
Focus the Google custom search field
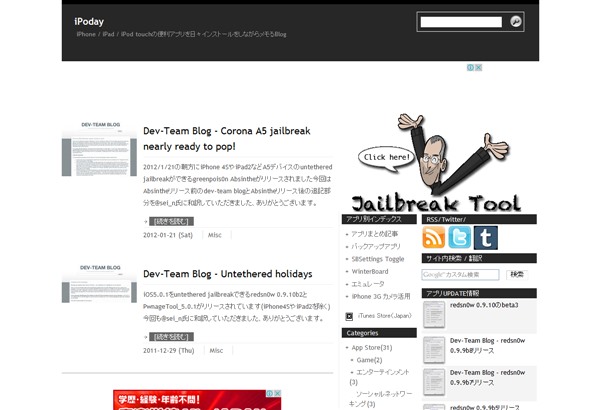tap(460, 274)
